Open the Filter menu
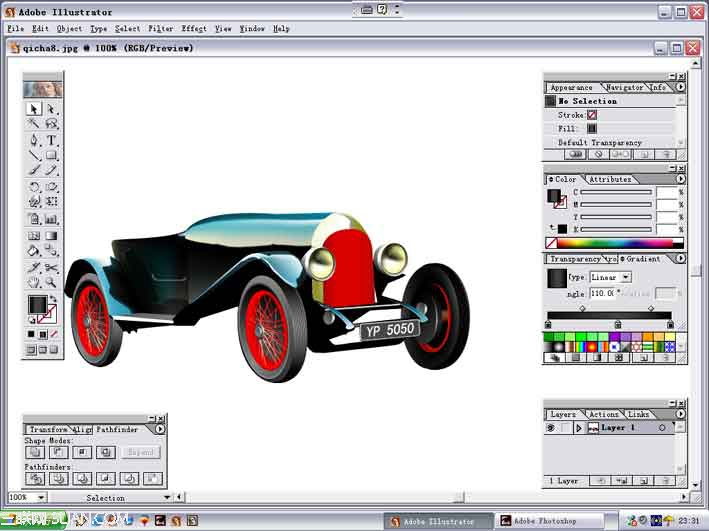This screenshot has width=709, height=531. pos(160,29)
